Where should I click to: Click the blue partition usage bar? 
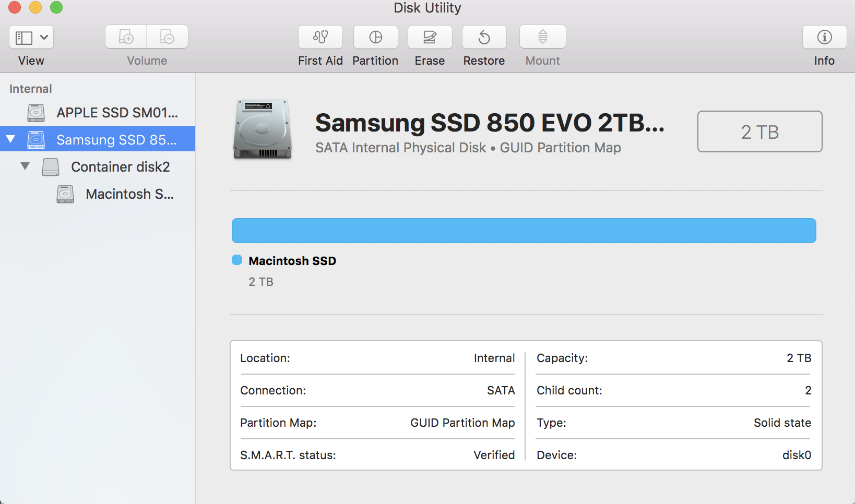click(x=524, y=231)
